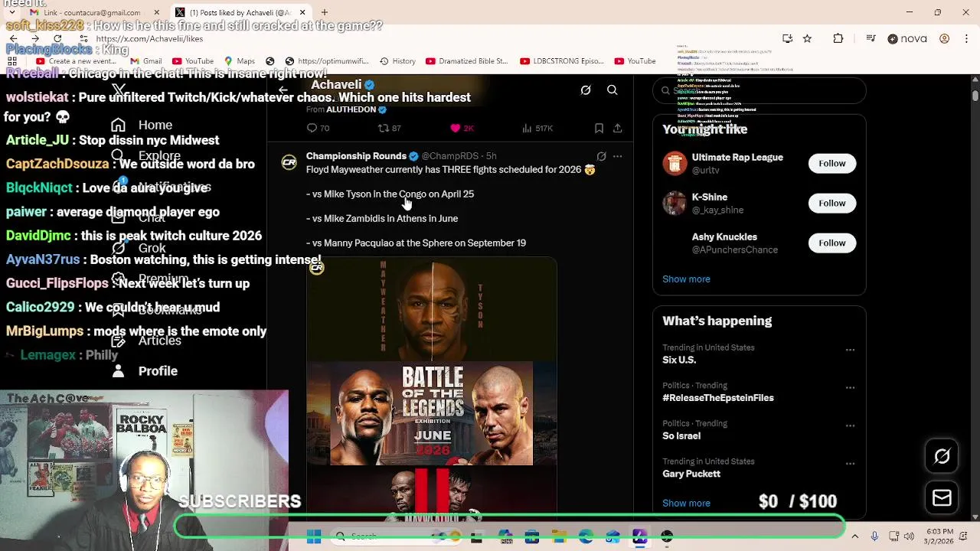Open Windows Start button
The image size is (980, 551).
(x=314, y=536)
